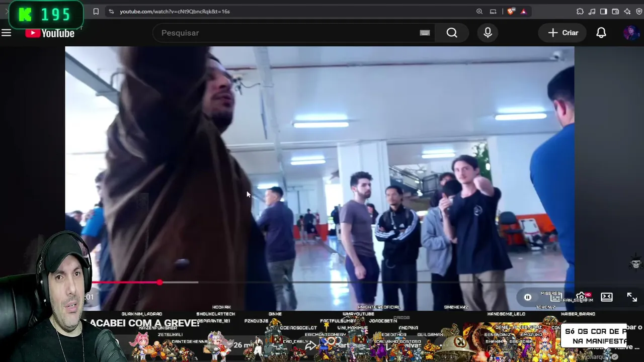The width and height of the screenshot is (644, 362).
Task: Open the Brave Rewards triangle icon
Action: 523,12
